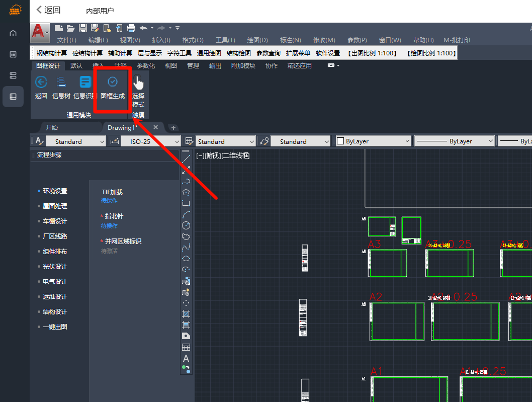Click 待操作 link under TIF加载
Image resolution: width=532 pixels, height=402 pixels.
[x=109, y=201]
